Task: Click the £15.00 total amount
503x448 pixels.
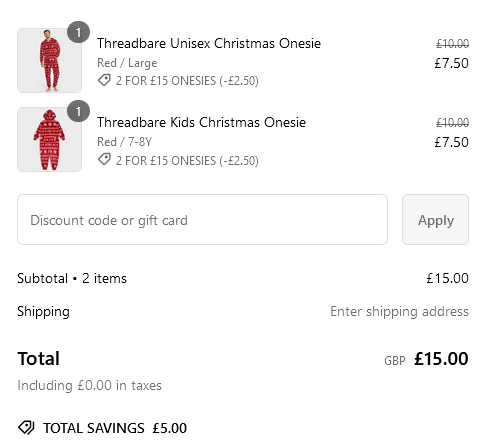Action: (441, 359)
